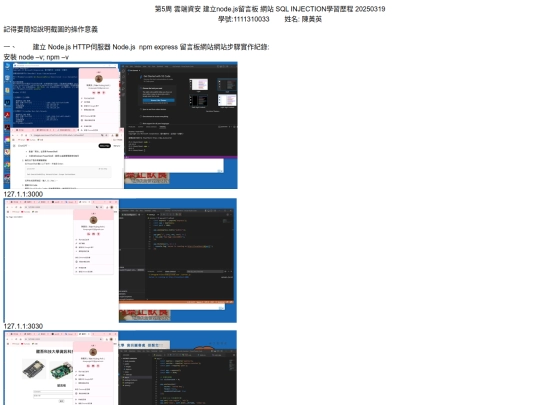The height and width of the screenshot is (405, 540).
Task: Select the name text 姓名: 陳黃英
Action: tap(303, 19)
